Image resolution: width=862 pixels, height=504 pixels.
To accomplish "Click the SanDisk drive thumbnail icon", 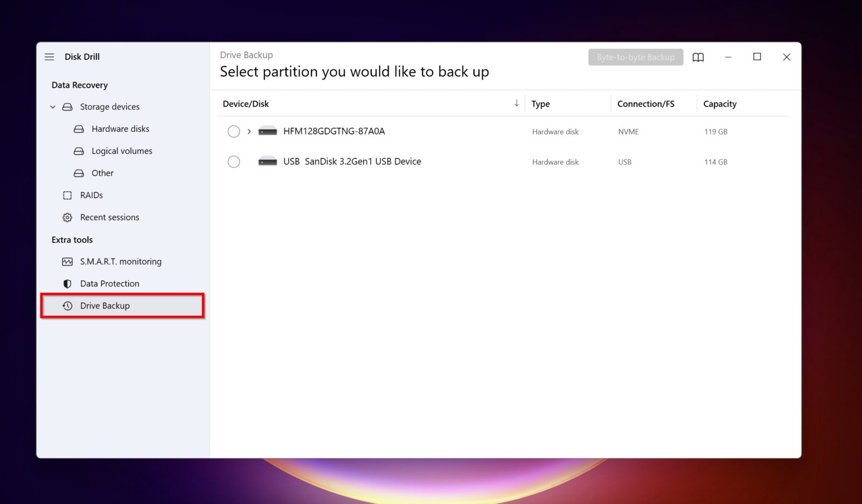I will tap(267, 162).
